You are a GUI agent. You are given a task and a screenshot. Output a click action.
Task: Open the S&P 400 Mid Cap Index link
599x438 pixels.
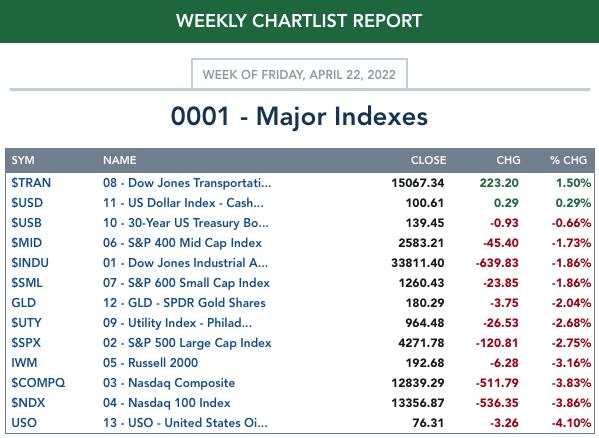(182, 243)
